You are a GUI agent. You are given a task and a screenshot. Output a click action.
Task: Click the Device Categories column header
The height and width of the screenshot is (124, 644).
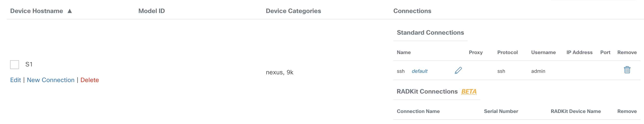[x=293, y=11]
